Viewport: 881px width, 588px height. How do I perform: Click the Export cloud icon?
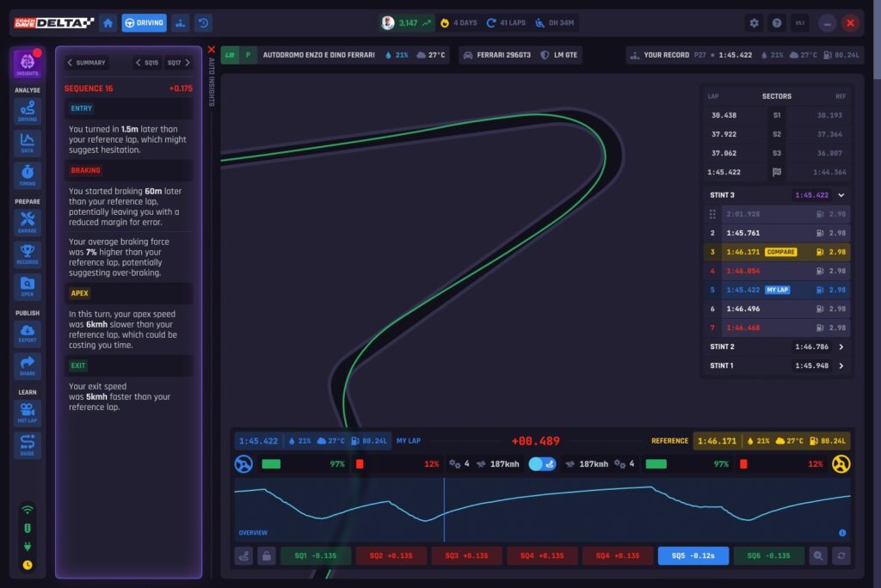28,334
